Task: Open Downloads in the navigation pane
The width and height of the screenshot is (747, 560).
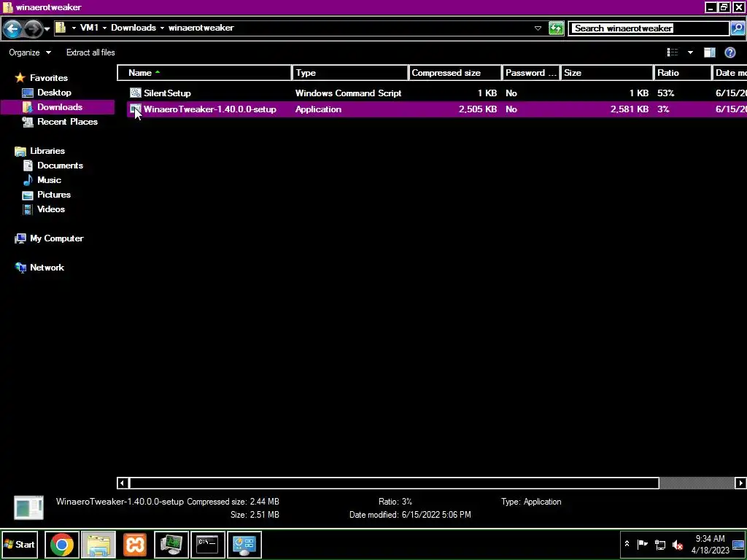Action: pyautogui.click(x=60, y=107)
